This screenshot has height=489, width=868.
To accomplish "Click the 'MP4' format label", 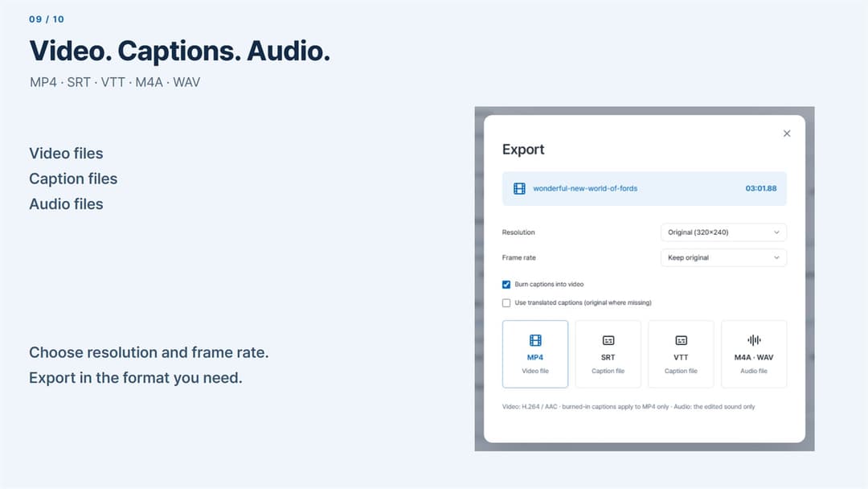I will click(535, 357).
